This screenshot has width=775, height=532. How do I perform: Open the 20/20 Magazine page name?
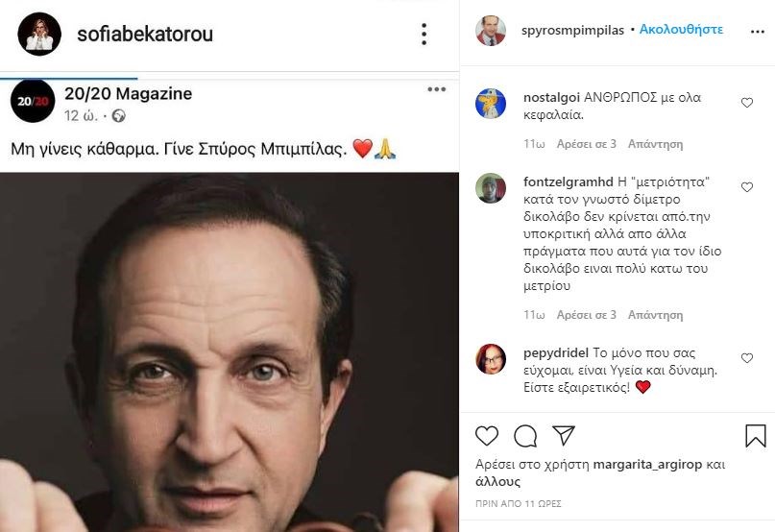128,93
